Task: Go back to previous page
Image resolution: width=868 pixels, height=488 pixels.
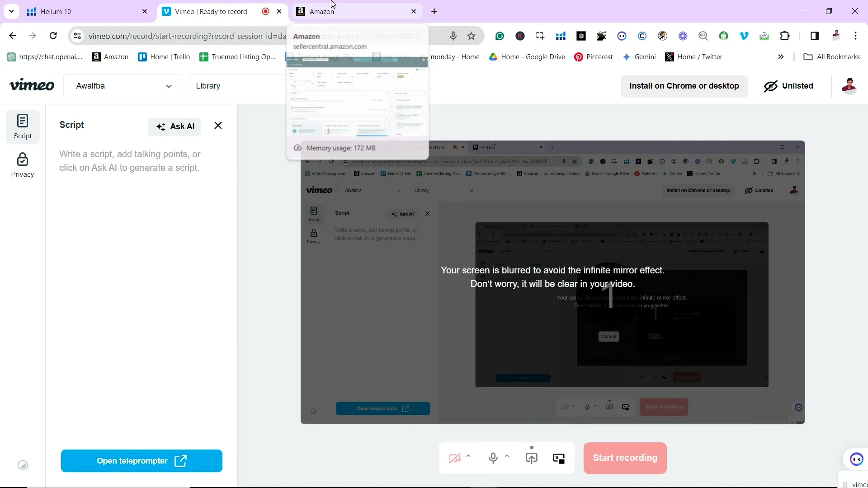Action: (13, 36)
